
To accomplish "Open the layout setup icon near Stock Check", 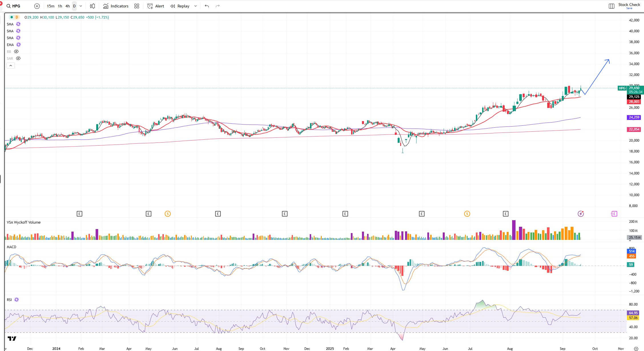I will pos(611,6).
